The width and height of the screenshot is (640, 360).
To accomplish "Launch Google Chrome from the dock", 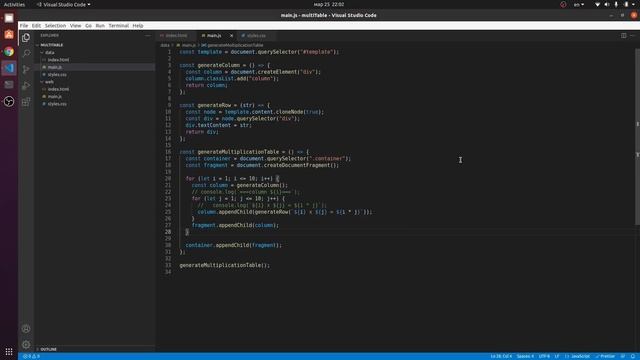I will pyautogui.click(x=9, y=51).
